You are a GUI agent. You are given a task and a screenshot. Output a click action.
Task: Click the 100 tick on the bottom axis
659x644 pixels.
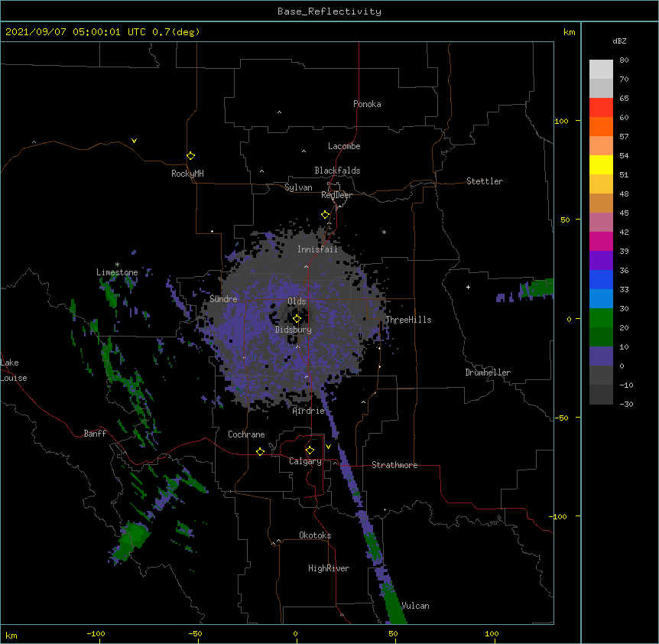[x=492, y=633]
